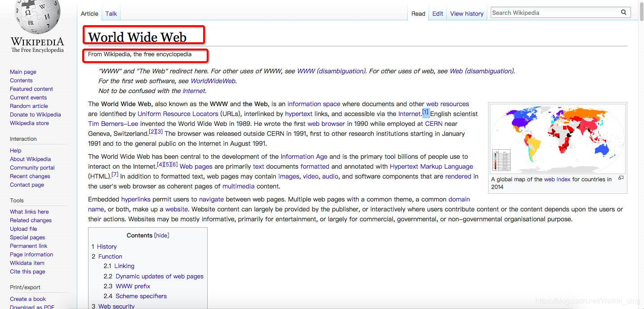Jump to 2.1 Linking subsection

pyautogui.click(x=119, y=266)
